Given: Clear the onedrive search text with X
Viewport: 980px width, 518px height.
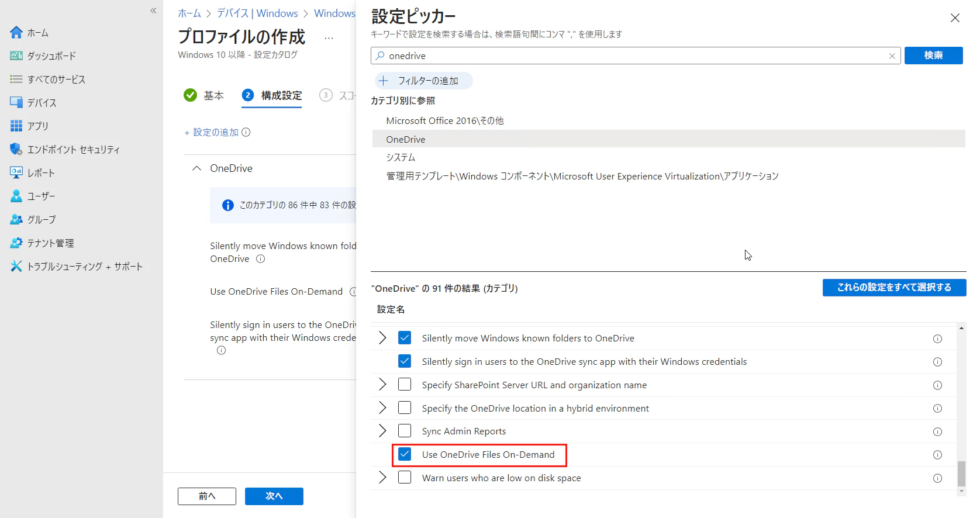Looking at the screenshot, I should (892, 56).
